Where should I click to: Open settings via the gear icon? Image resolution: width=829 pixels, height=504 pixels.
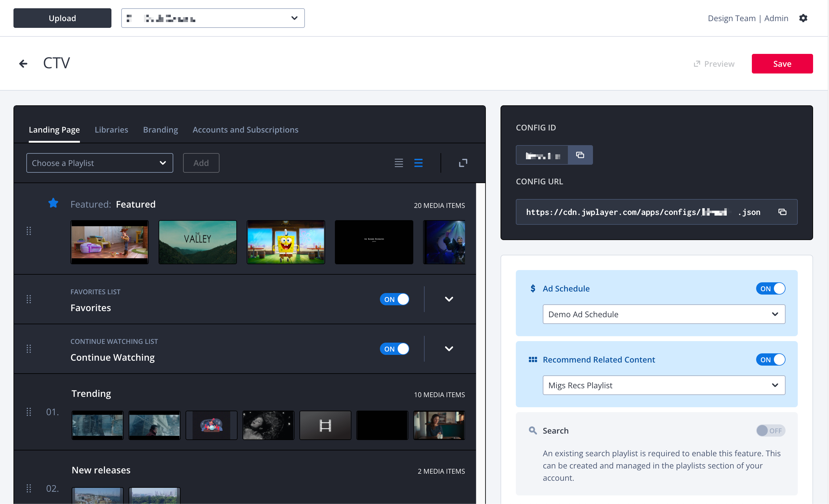pyautogui.click(x=803, y=18)
